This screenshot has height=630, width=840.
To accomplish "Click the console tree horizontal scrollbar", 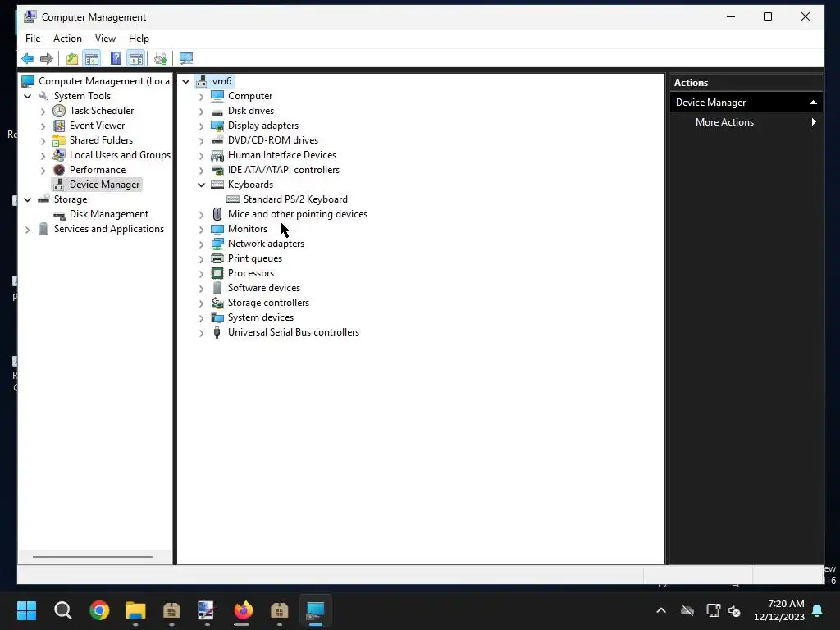I will click(93, 557).
